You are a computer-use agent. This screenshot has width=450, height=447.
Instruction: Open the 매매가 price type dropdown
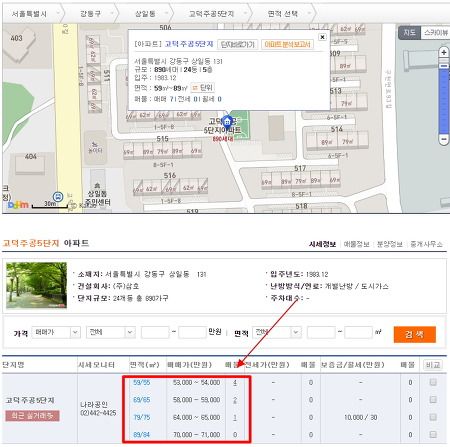[56, 332]
